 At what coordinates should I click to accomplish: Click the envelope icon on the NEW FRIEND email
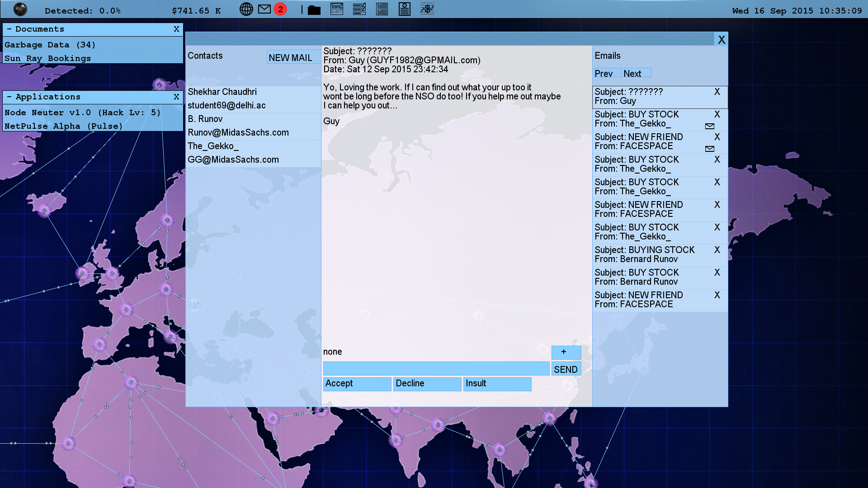point(710,149)
